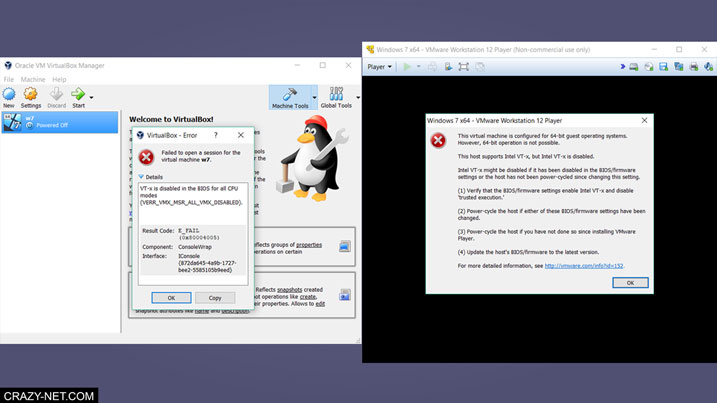Image resolution: width=717 pixels, height=403 pixels.
Task: Select Machine Tools hammer icon
Action: (290, 94)
